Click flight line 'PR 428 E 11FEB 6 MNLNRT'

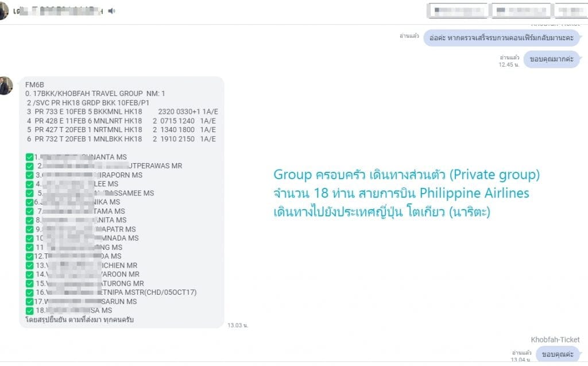tap(121, 121)
